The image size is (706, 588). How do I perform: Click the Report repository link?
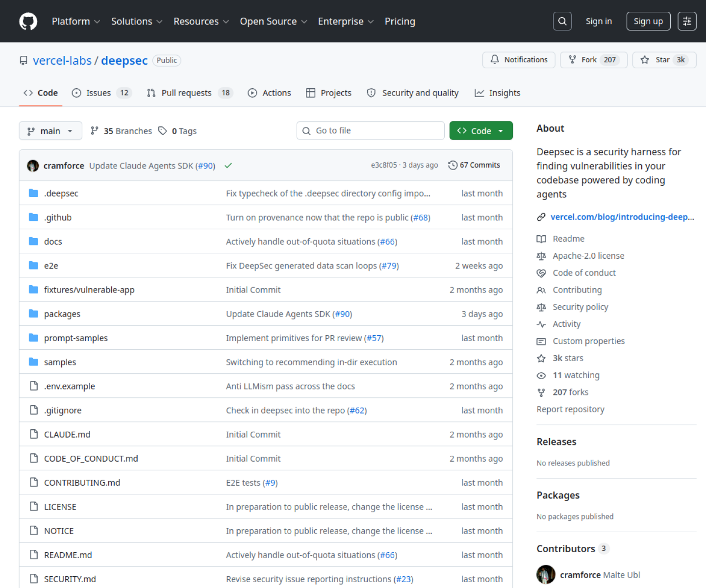(570, 409)
